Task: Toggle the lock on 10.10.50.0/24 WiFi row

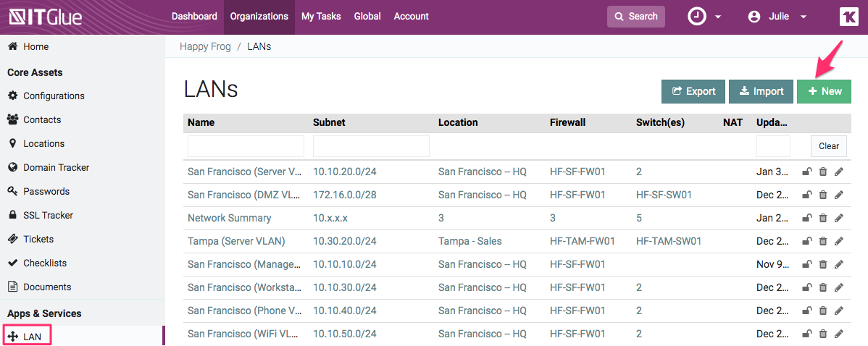Action: [x=806, y=334]
